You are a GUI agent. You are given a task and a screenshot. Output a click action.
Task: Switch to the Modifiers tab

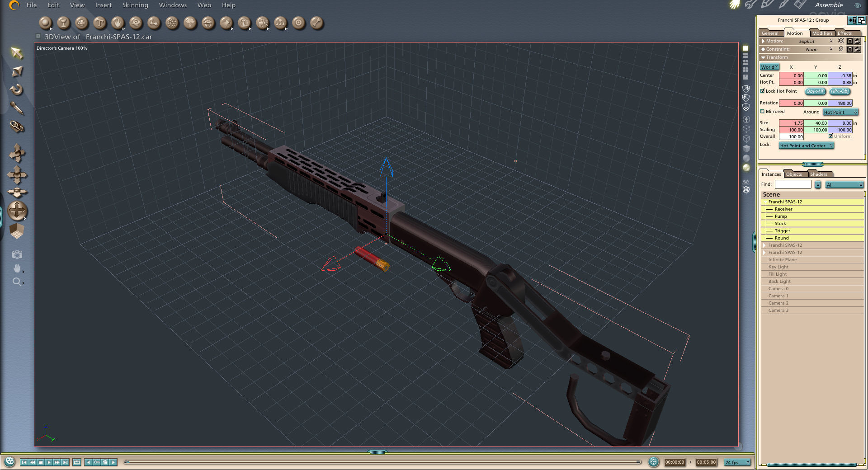click(x=822, y=33)
